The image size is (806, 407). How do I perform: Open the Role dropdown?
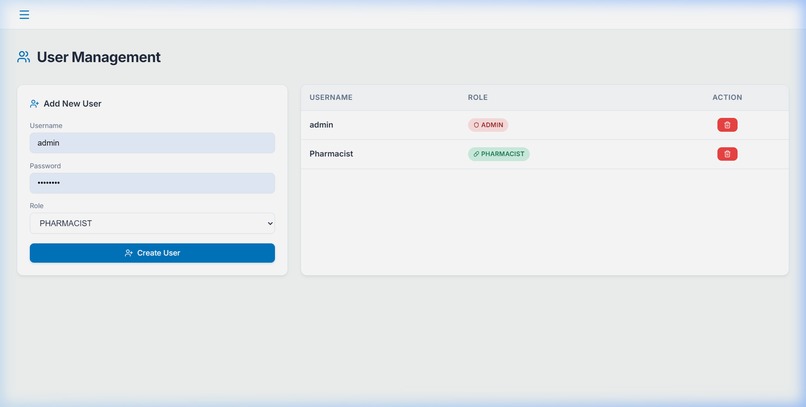tap(152, 224)
